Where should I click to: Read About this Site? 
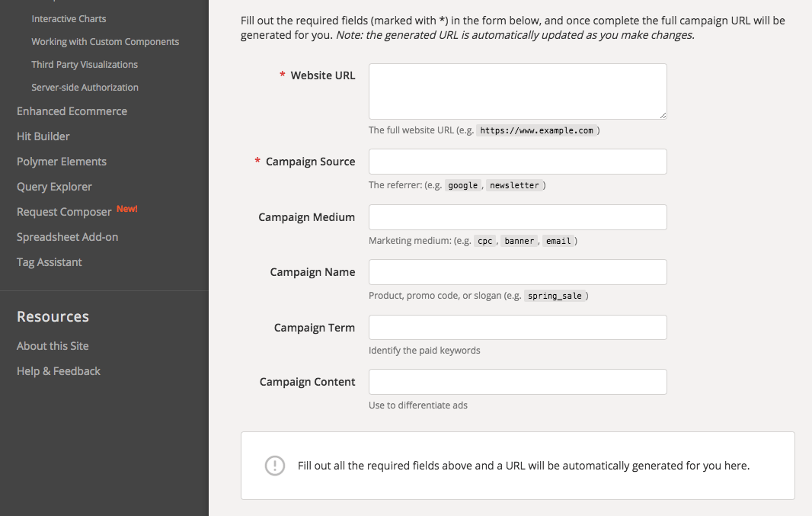click(52, 345)
